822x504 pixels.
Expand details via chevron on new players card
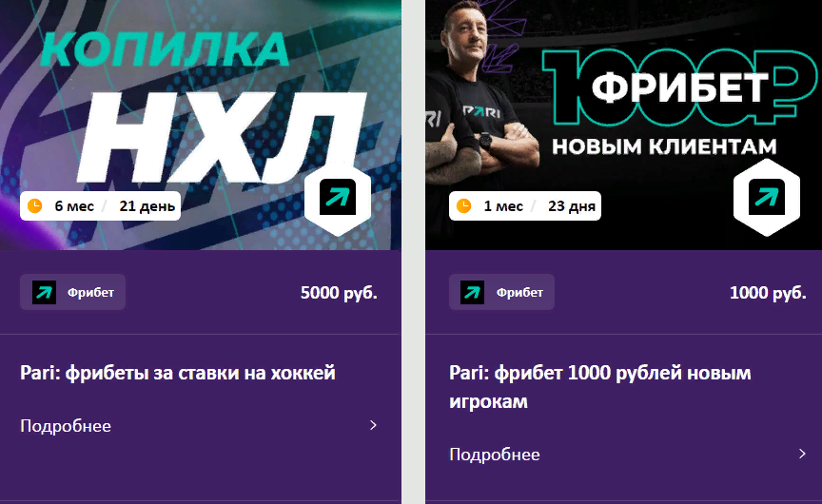pos(802,454)
